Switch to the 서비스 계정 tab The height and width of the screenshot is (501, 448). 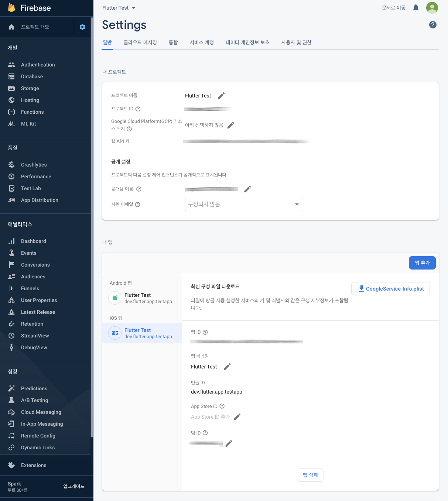(202, 42)
